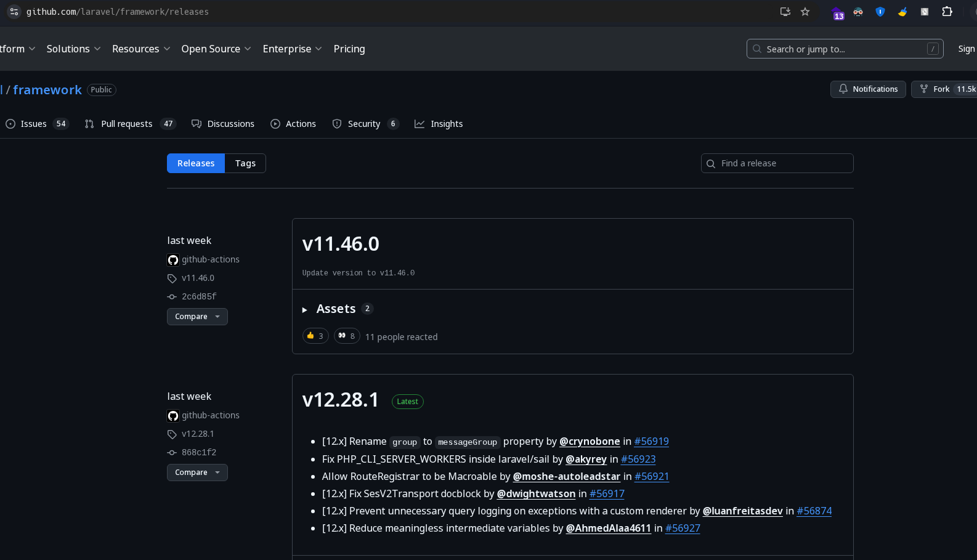Open the v11.46.0 release title
The height and width of the screenshot is (560, 977).
tap(341, 244)
